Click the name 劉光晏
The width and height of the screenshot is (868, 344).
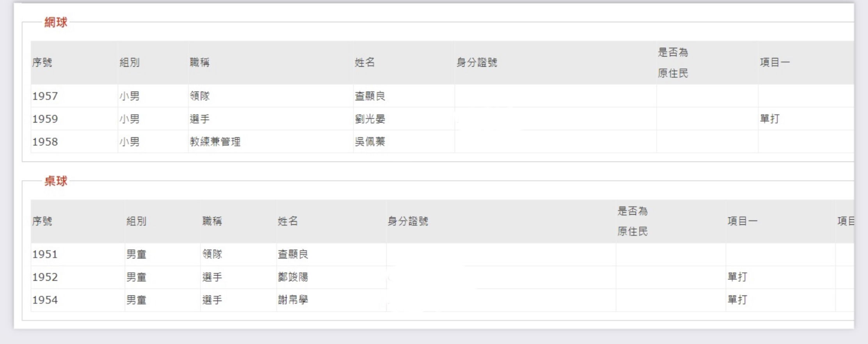370,119
